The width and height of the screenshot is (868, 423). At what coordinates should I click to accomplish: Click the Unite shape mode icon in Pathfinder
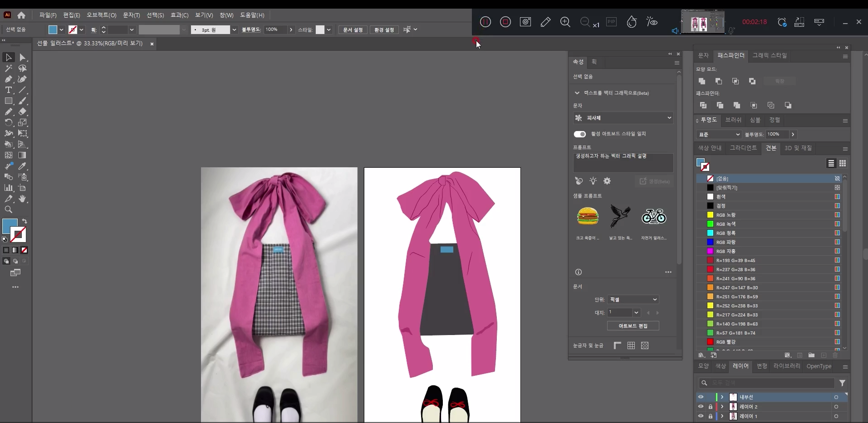tap(702, 81)
